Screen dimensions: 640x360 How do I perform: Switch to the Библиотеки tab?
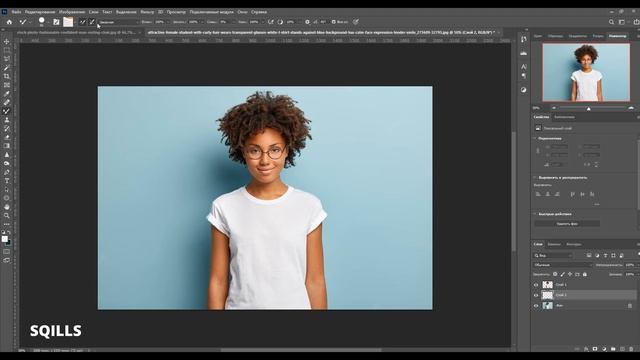coord(564,117)
